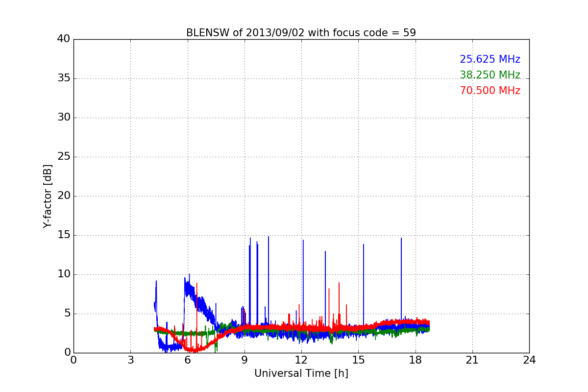Click the x-axis tick label '21'
The width and height of the screenshot is (588, 392).
point(472,360)
